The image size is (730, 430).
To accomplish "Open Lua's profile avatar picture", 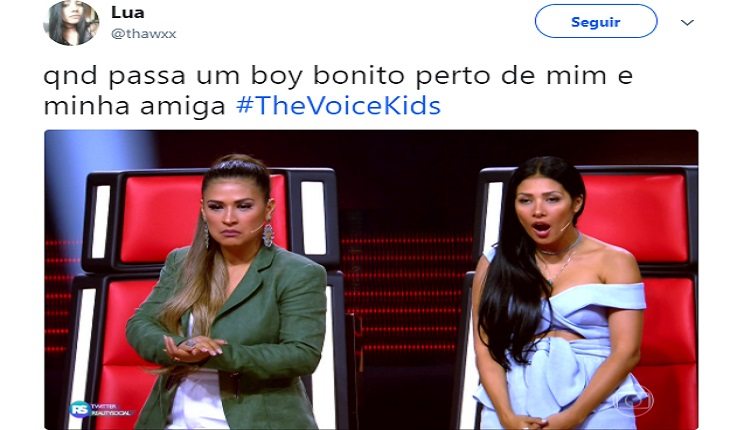I will pos(71,22).
